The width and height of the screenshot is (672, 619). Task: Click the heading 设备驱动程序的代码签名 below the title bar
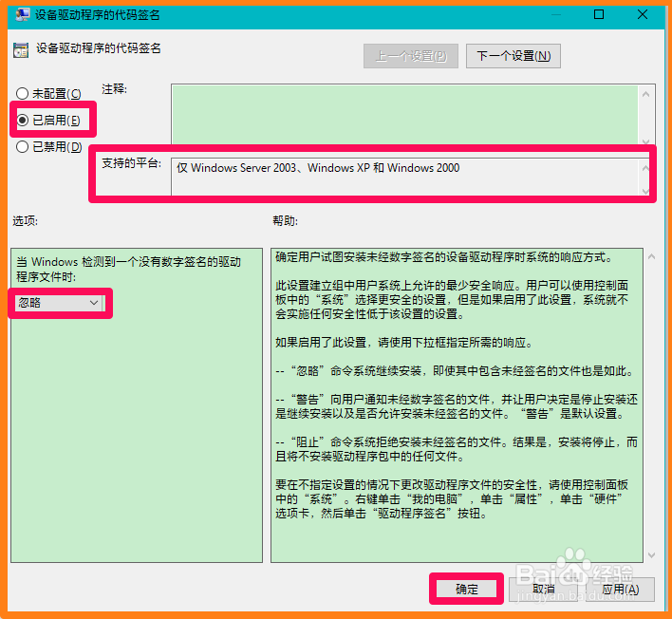pyautogui.click(x=98, y=48)
